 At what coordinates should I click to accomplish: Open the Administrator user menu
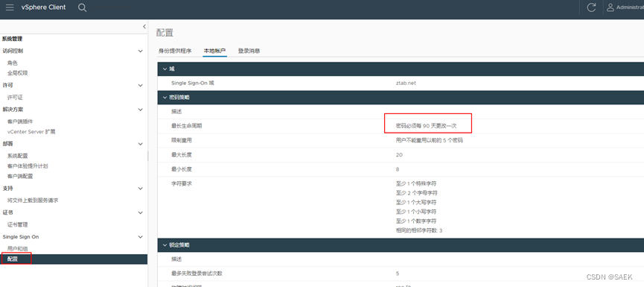pos(625,7)
